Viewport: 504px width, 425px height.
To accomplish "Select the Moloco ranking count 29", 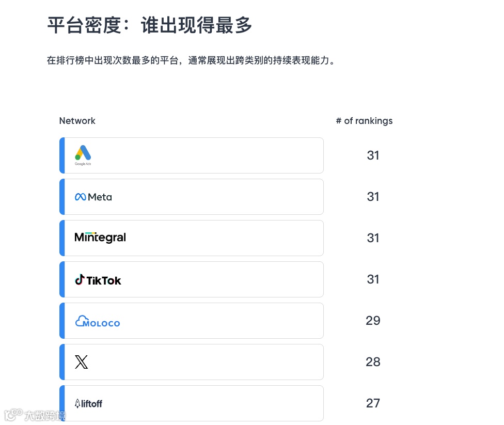I will tap(373, 321).
